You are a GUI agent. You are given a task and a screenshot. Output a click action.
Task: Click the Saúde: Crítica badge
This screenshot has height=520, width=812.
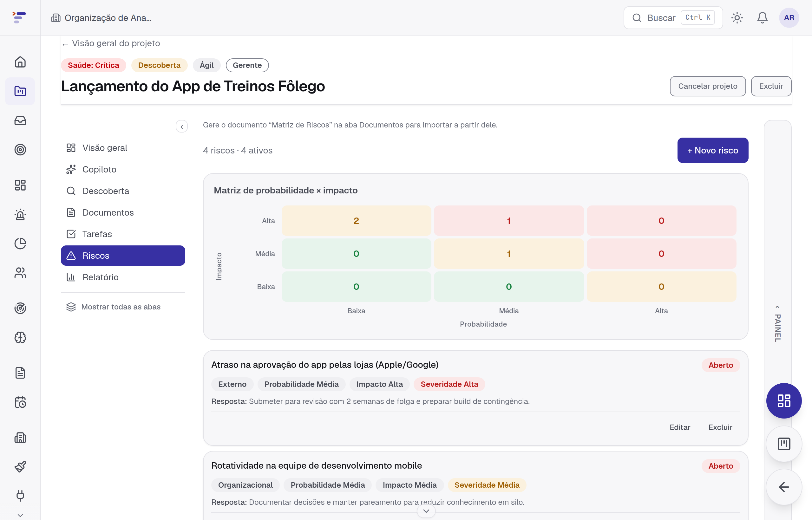click(x=94, y=65)
